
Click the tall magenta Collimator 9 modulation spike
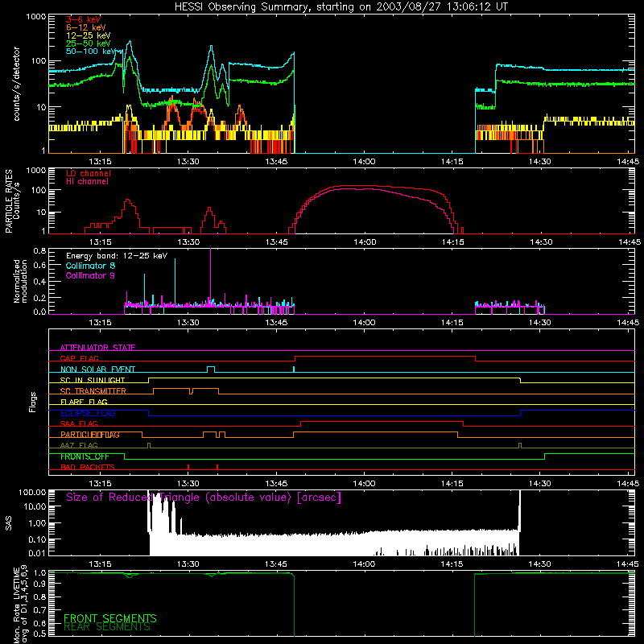coord(211,275)
